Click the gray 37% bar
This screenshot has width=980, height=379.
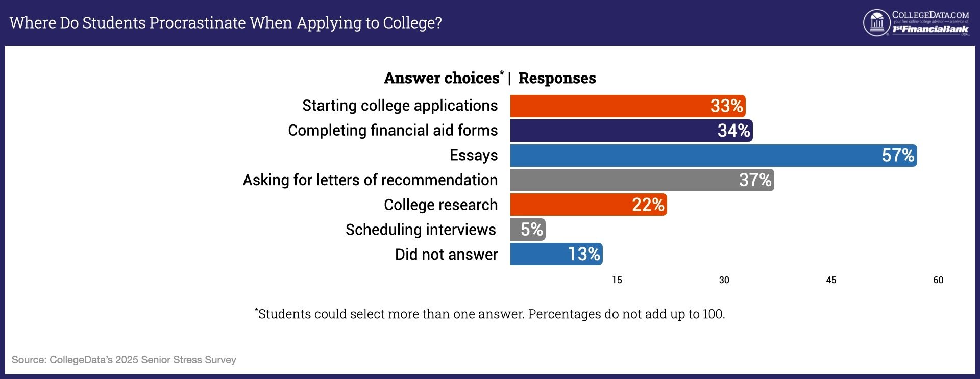pos(642,180)
